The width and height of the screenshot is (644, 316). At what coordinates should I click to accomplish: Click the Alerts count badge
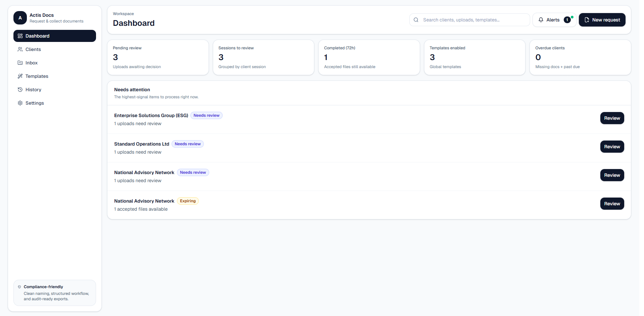click(567, 20)
